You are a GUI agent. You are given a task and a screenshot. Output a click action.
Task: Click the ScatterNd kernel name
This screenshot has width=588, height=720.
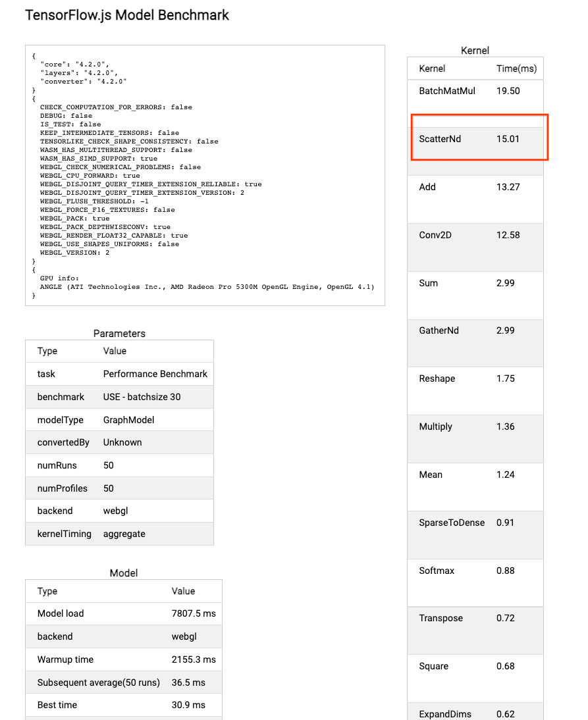[440, 139]
